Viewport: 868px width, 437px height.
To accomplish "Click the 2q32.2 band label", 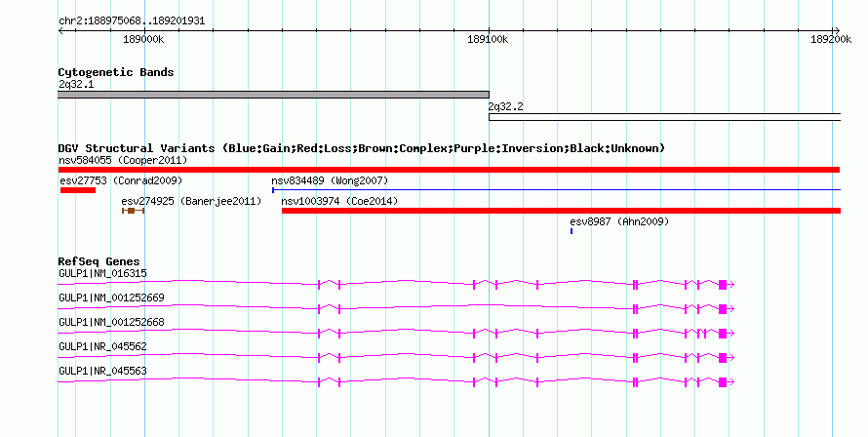I will (505, 107).
